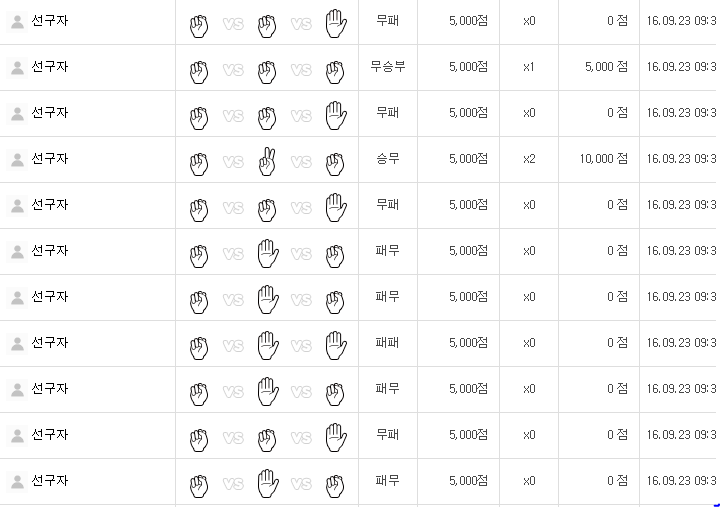Click the user avatar icon in the 승무 row
Viewport: 720px width, 507px height.
point(17,160)
